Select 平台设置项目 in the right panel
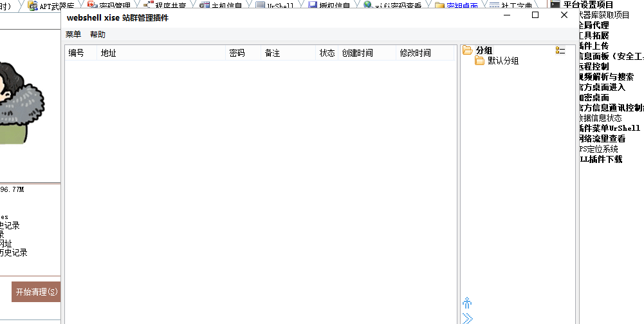The height and width of the screenshot is (324, 644). click(588, 5)
